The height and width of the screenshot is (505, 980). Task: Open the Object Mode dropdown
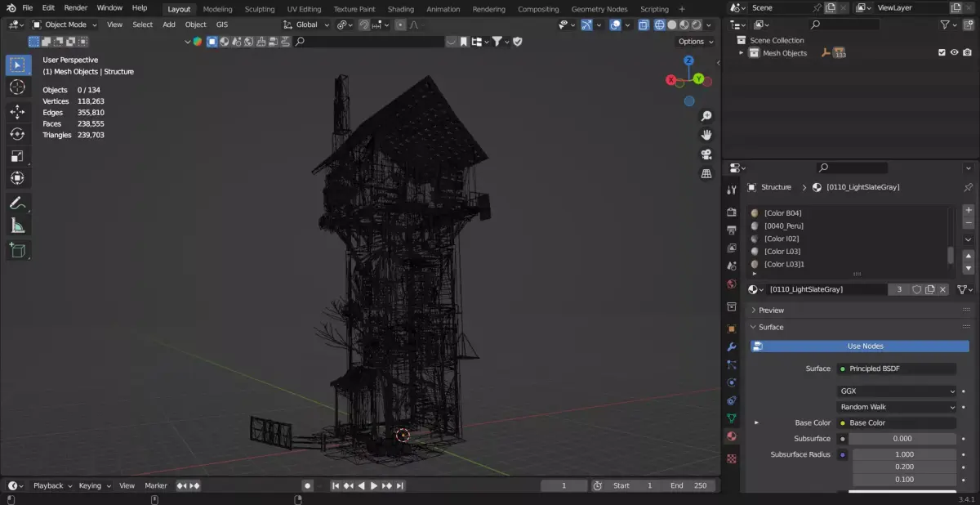pos(65,25)
